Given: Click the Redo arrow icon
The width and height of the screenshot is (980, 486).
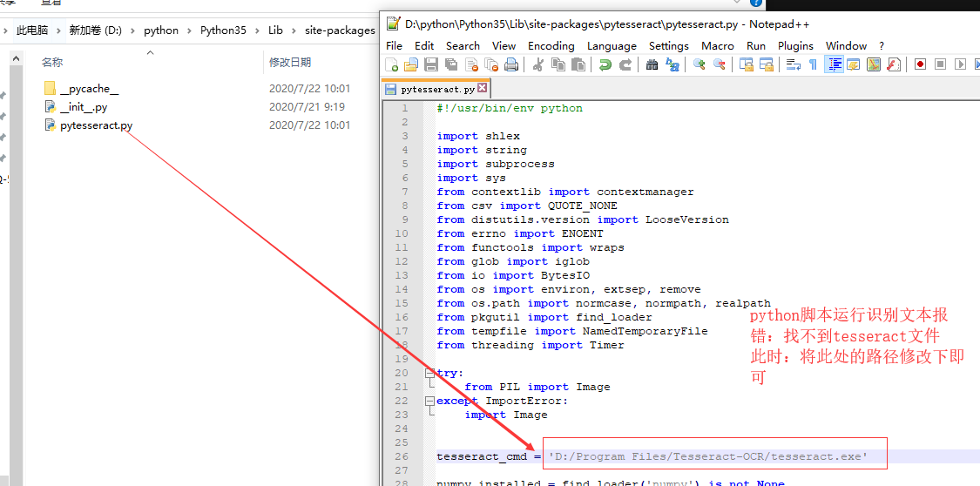Looking at the screenshot, I should (625, 64).
